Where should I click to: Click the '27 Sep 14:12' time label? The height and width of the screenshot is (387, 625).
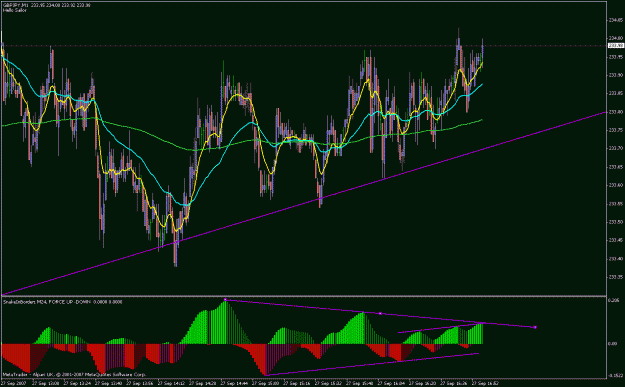[170, 382]
